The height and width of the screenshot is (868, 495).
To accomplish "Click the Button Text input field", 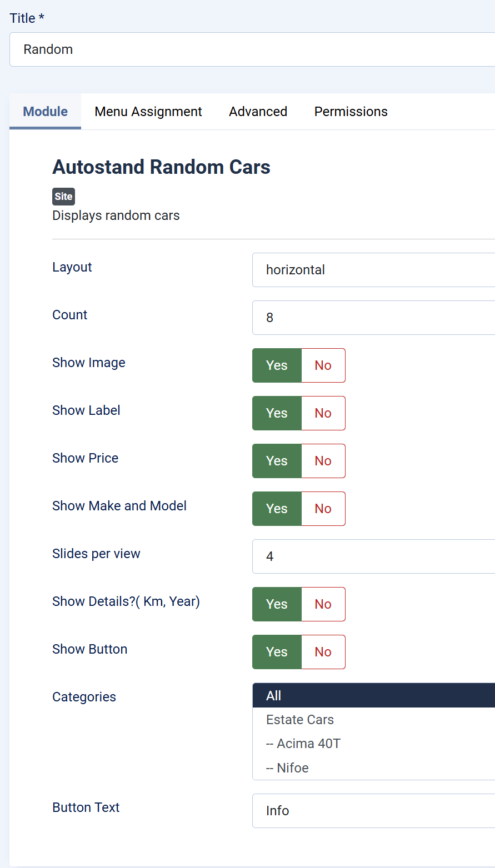I will pos(372,811).
